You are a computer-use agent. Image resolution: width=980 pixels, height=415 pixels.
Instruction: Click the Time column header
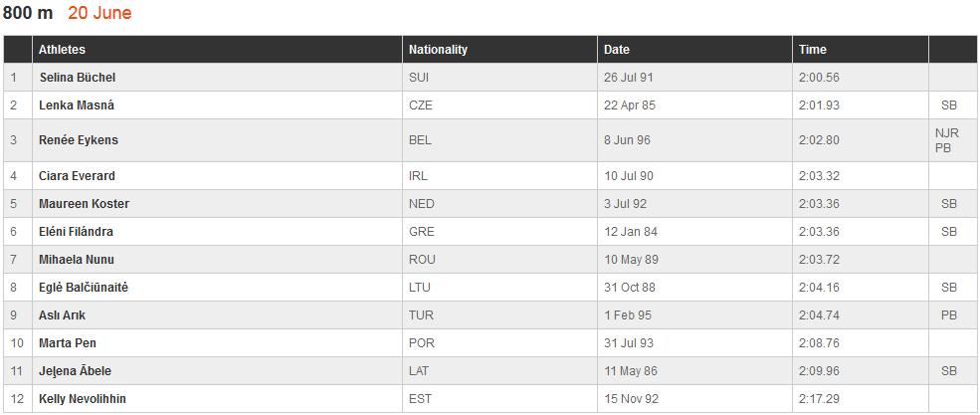click(x=812, y=50)
